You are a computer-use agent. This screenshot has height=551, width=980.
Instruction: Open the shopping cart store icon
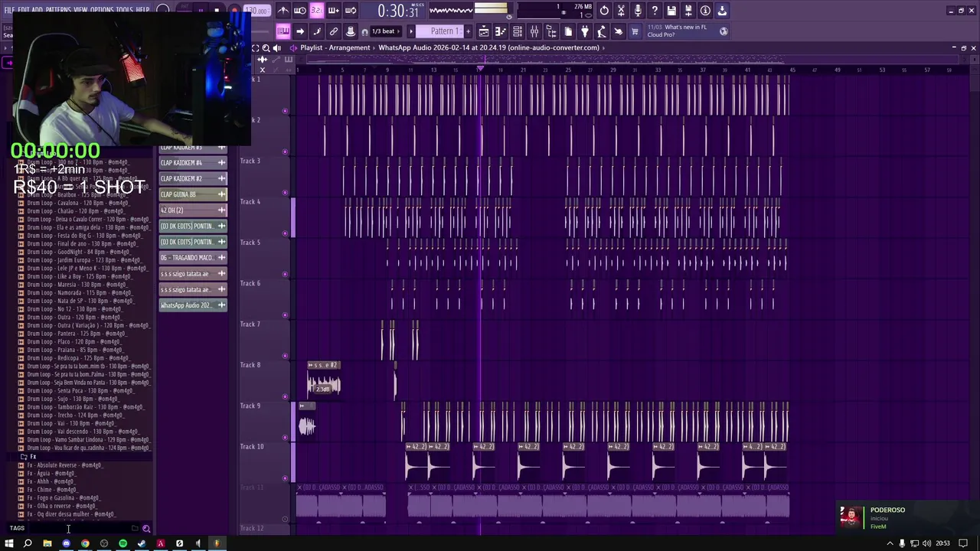click(x=635, y=31)
